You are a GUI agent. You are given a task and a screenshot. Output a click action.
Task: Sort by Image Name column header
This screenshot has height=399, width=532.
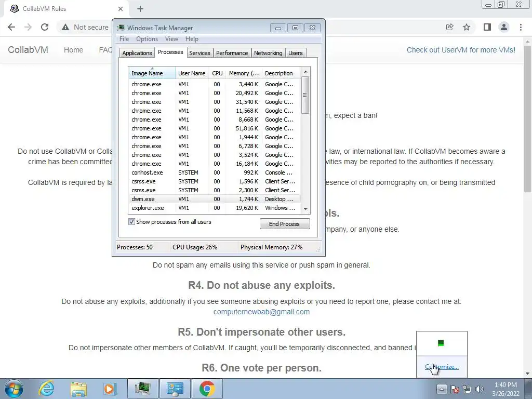pyautogui.click(x=152, y=73)
